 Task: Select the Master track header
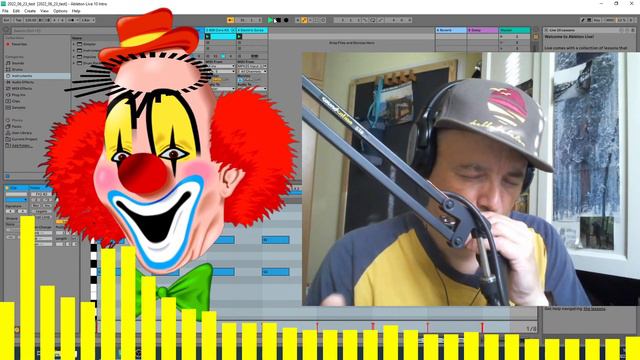click(515, 30)
